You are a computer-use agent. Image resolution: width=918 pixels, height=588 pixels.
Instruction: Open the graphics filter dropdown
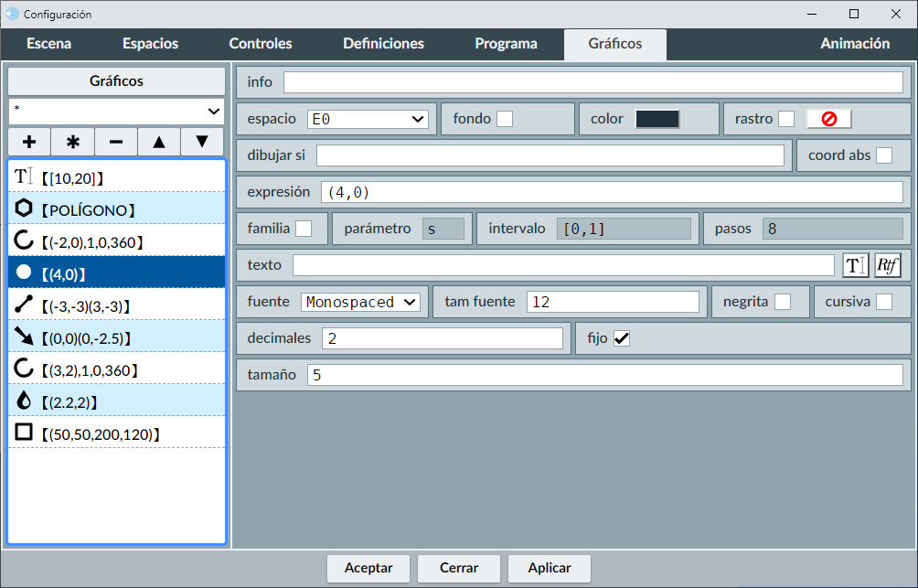pos(116,111)
